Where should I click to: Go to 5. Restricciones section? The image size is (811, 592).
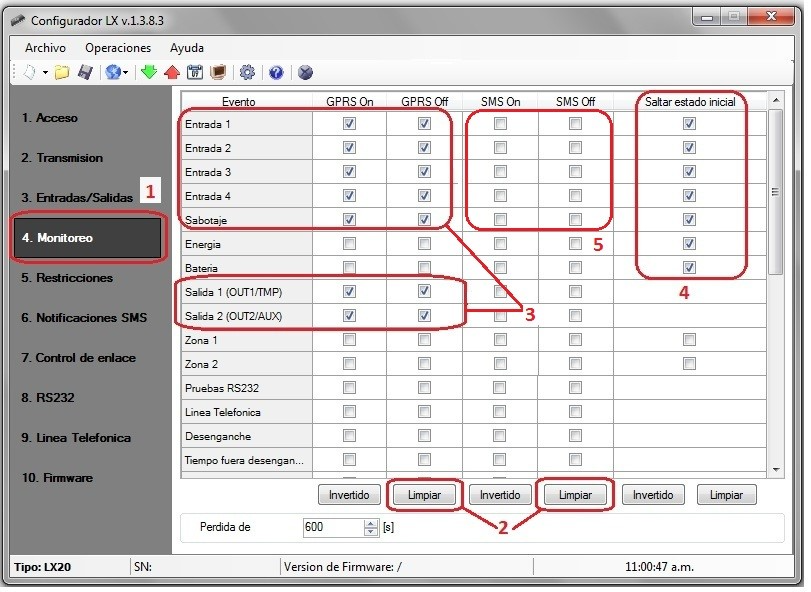point(68,280)
